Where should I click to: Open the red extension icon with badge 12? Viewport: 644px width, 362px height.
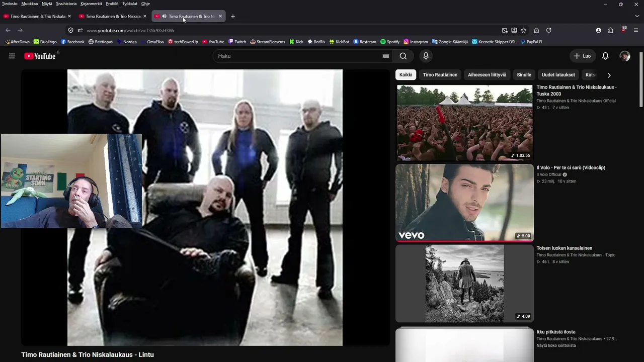623,30
